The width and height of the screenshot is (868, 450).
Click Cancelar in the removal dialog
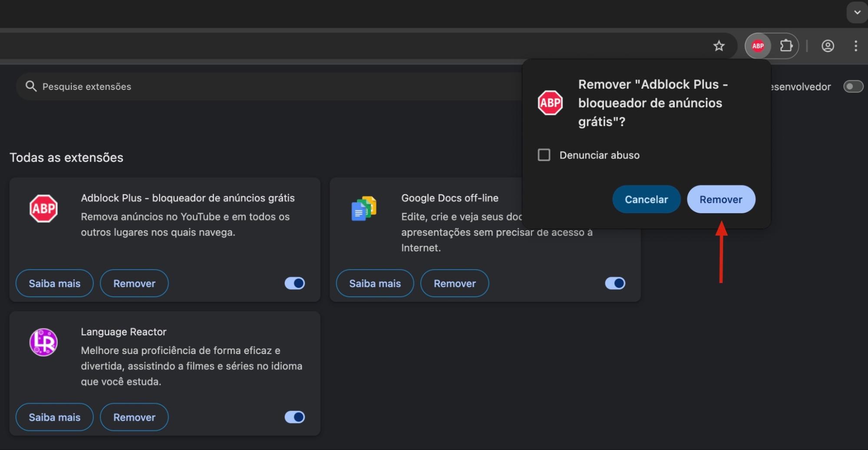tap(646, 199)
